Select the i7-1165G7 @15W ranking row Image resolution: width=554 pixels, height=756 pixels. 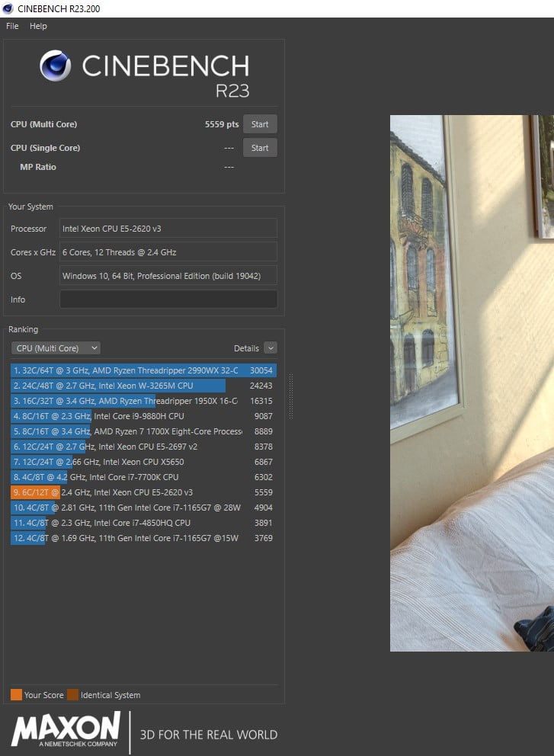[x=144, y=538]
